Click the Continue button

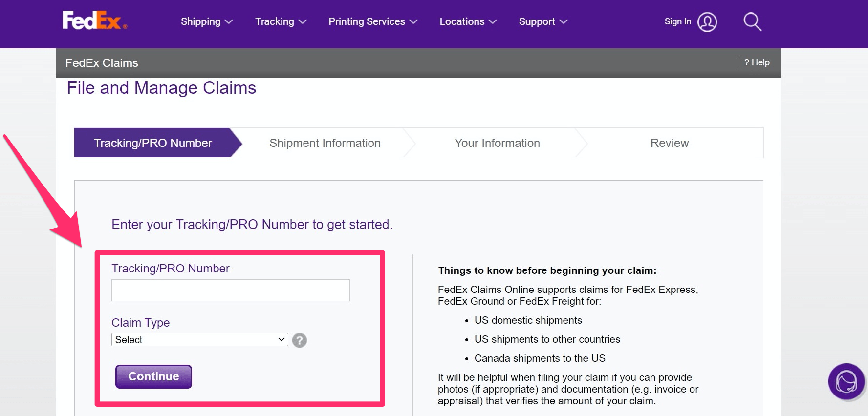click(x=153, y=376)
